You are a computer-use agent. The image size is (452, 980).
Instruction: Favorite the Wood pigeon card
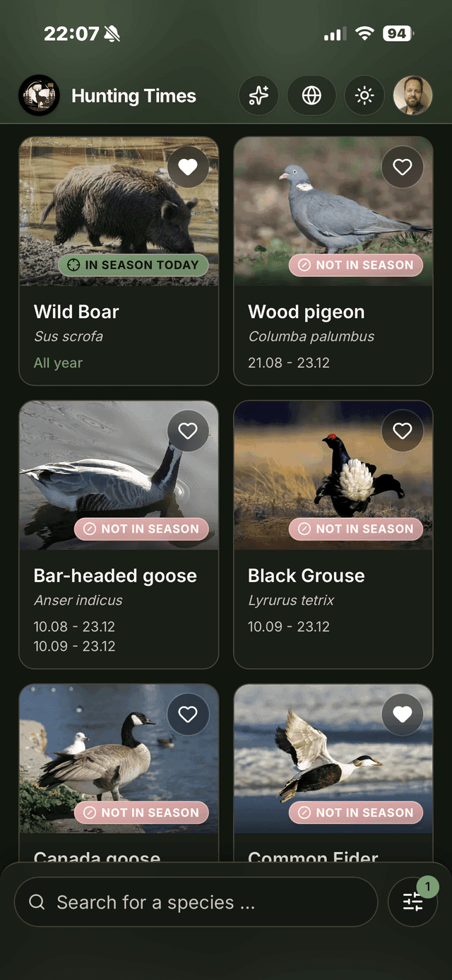[x=403, y=167]
